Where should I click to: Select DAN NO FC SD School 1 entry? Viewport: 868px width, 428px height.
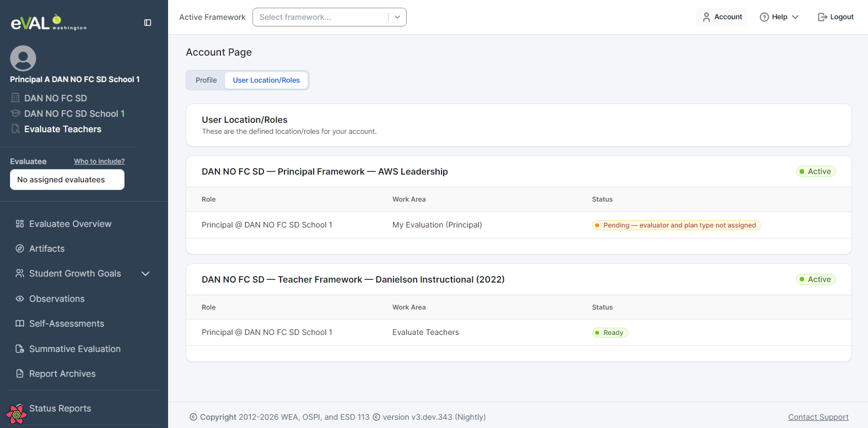tap(74, 113)
